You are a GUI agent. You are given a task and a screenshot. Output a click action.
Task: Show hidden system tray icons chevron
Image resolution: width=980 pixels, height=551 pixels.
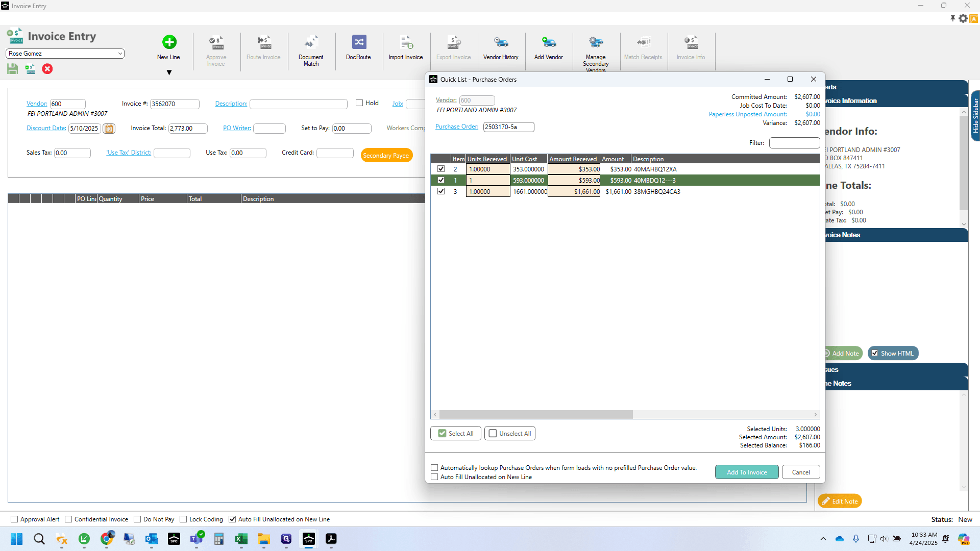[823, 539]
